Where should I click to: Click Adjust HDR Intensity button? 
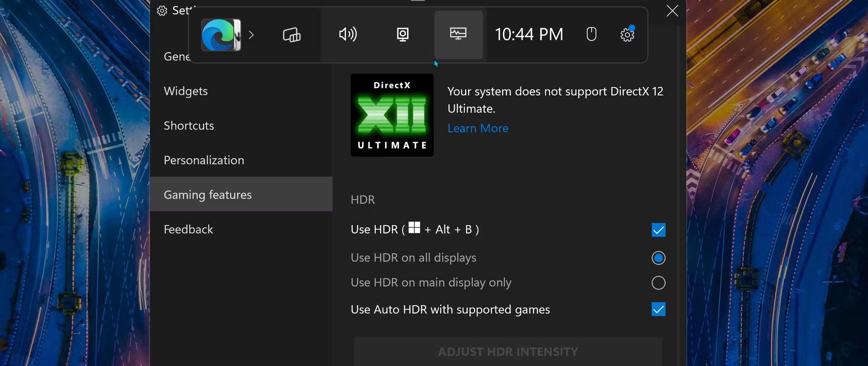pyautogui.click(x=507, y=352)
